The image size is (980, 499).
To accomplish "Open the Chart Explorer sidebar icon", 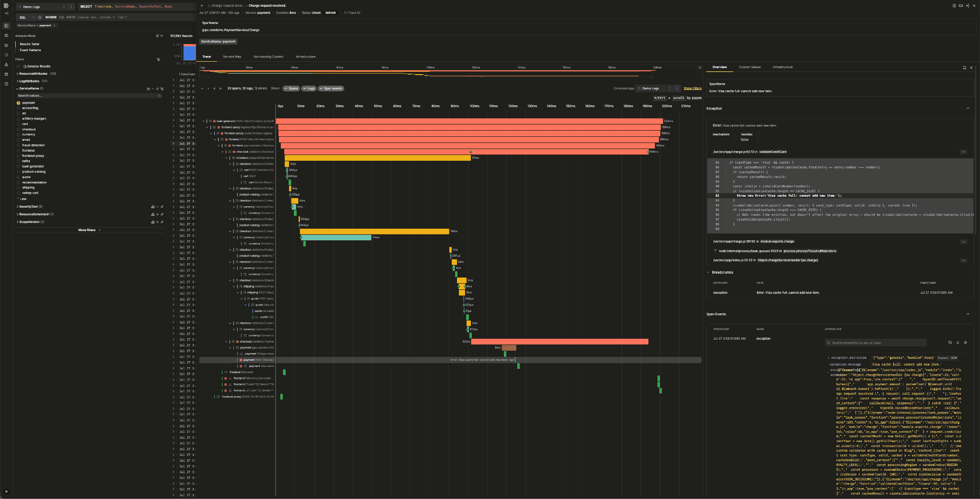I will (6, 45).
